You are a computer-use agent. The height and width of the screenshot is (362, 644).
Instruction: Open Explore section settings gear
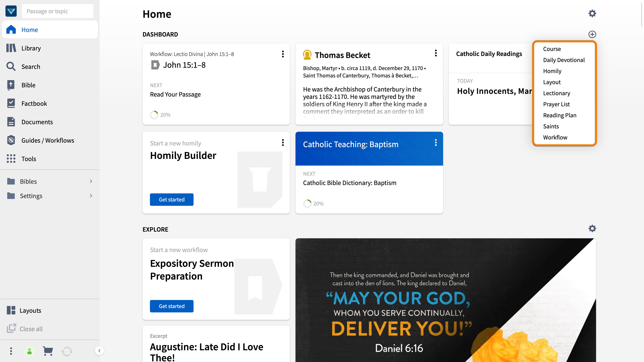(x=592, y=228)
